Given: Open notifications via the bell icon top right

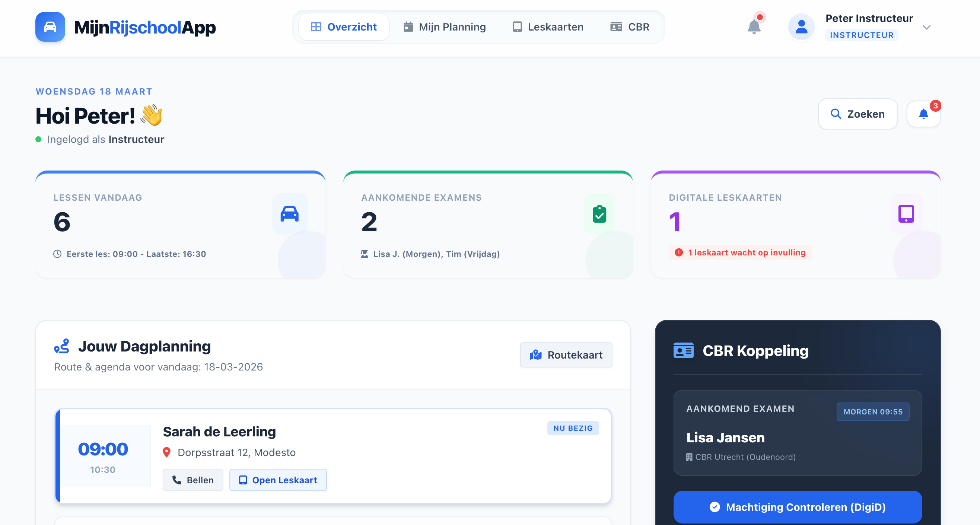Looking at the screenshot, I should 754,27.
